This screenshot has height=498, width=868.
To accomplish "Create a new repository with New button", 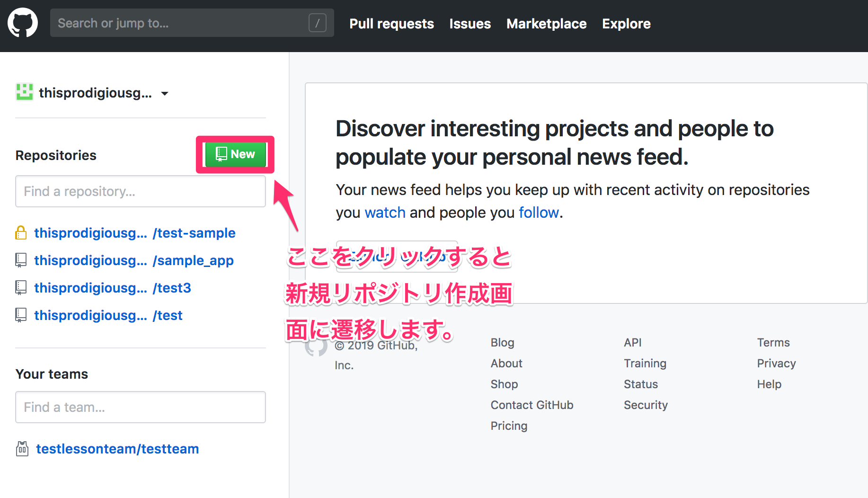I will coord(235,154).
